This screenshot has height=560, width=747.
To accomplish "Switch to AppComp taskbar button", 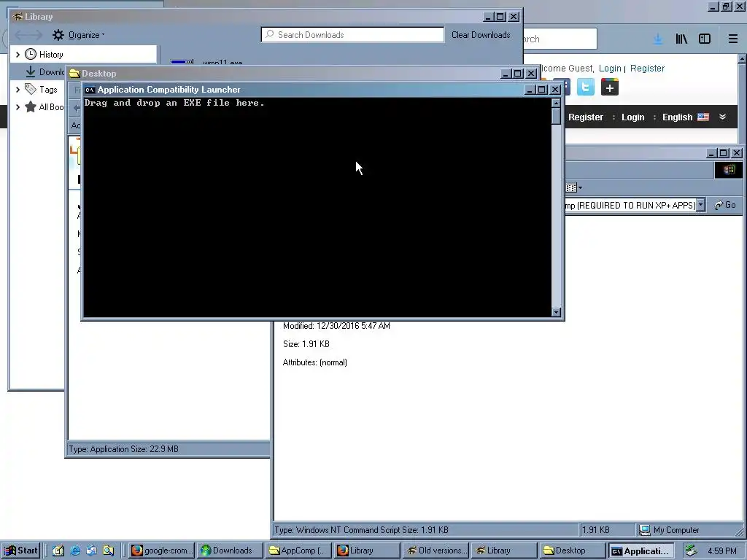I will [x=298, y=551].
